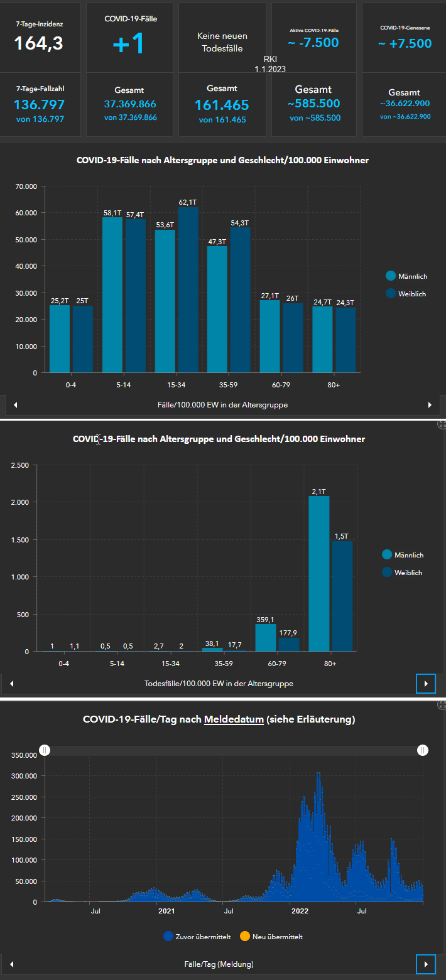Select the Fälle/100.000 EW in der Altersgruppe label
The image size is (446, 980).
[222, 405]
